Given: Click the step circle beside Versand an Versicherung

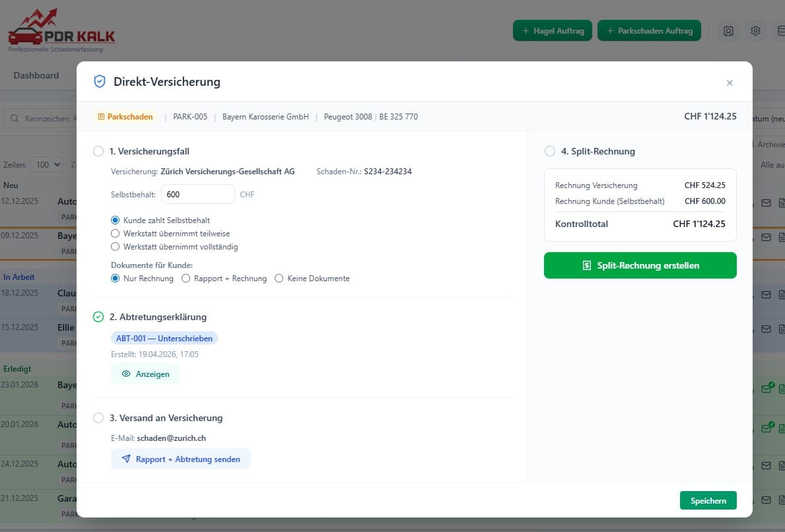Looking at the screenshot, I should point(98,418).
